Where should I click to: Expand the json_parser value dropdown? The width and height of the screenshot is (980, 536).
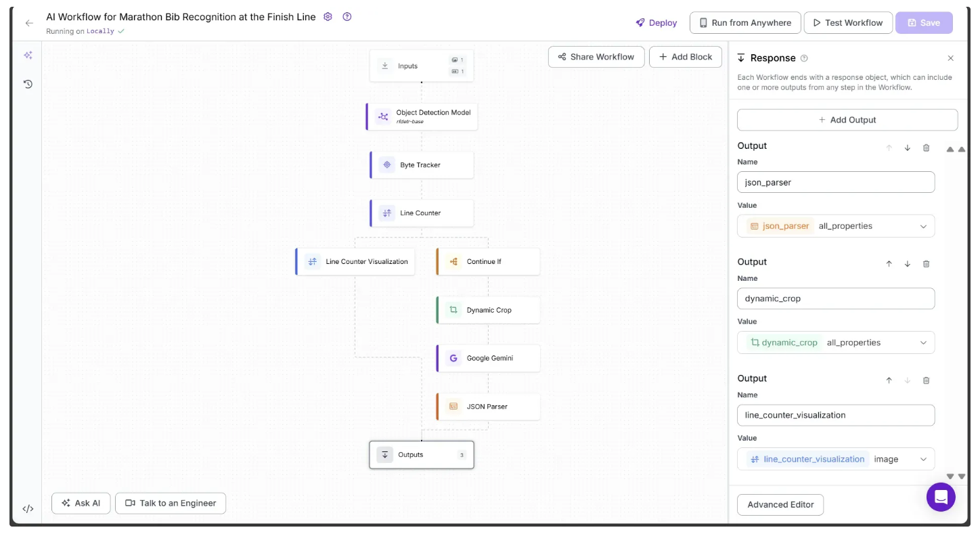923,227
